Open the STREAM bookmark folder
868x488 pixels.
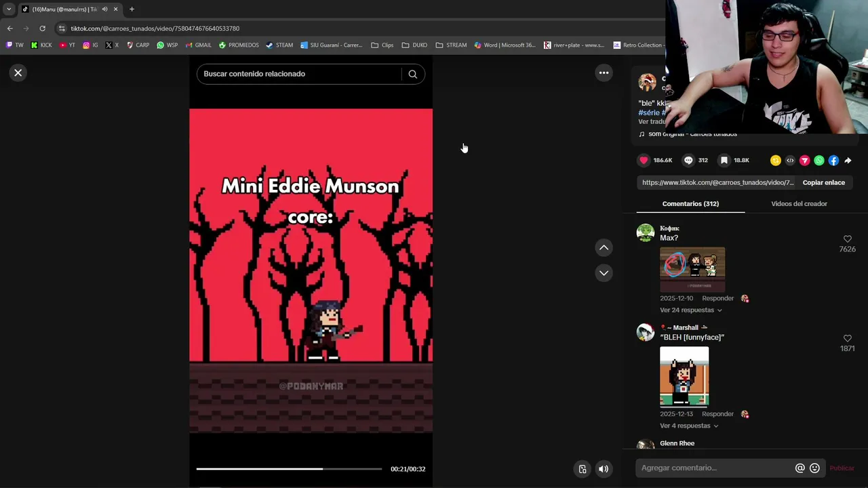(x=451, y=45)
